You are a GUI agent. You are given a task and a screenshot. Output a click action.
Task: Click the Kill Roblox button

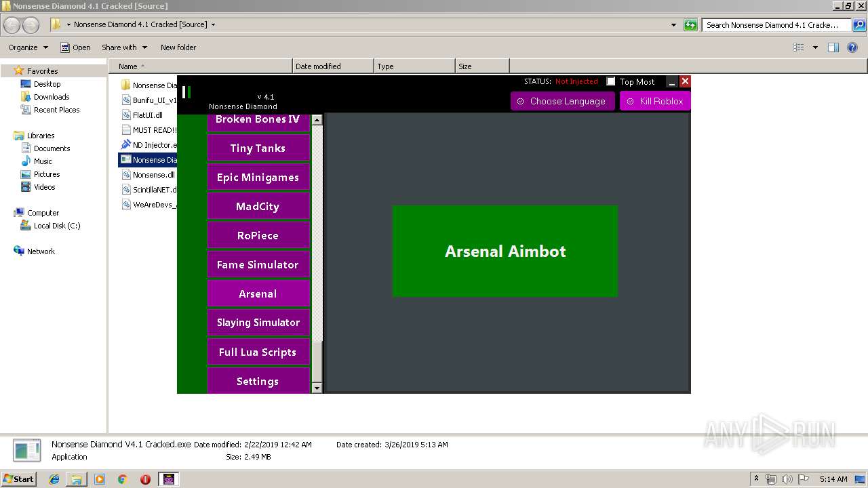(654, 101)
